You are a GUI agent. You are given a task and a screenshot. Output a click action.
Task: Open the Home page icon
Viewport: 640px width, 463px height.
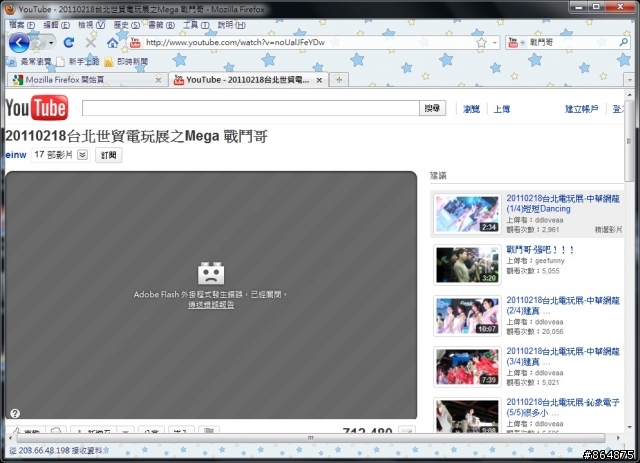(112, 42)
